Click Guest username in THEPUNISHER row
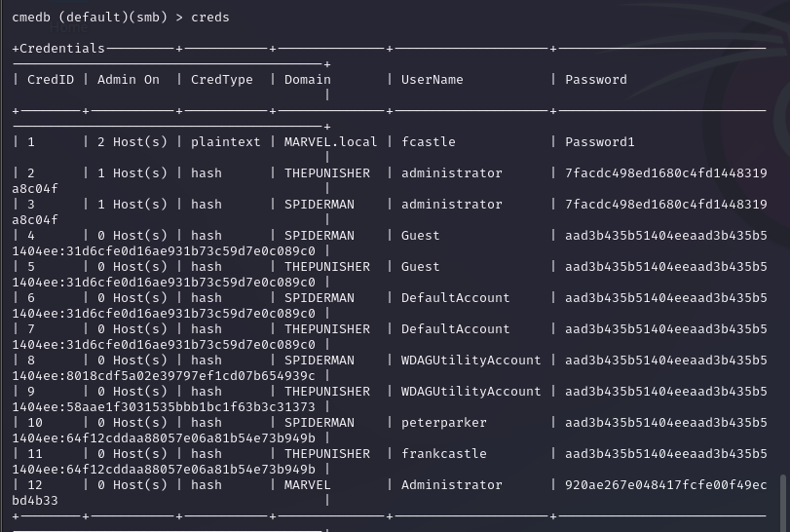790x532 pixels. tap(420, 267)
